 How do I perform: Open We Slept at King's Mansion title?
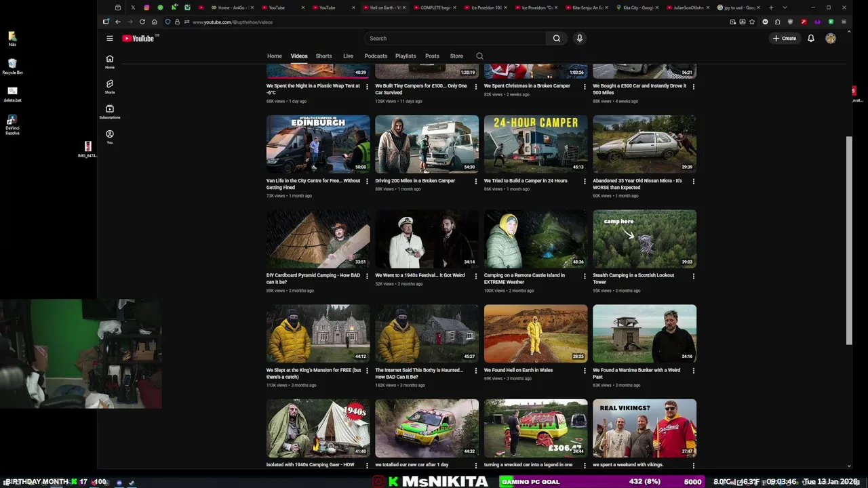pos(313,373)
